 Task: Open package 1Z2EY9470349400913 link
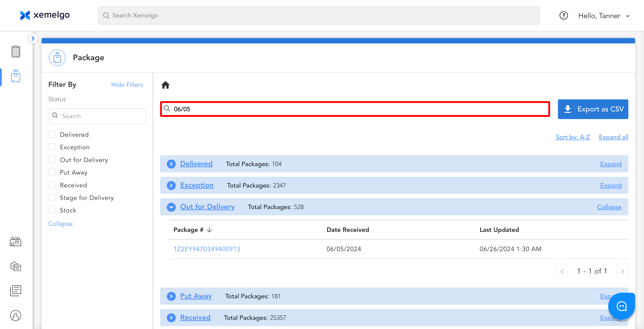tap(207, 249)
